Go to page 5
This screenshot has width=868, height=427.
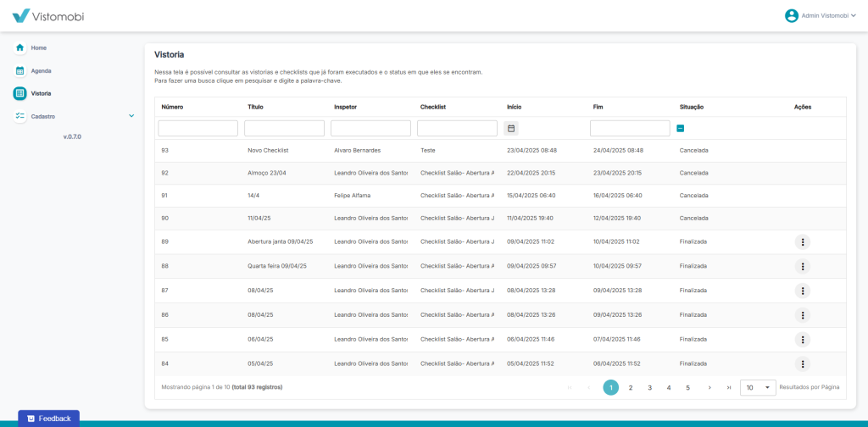(x=687, y=388)
